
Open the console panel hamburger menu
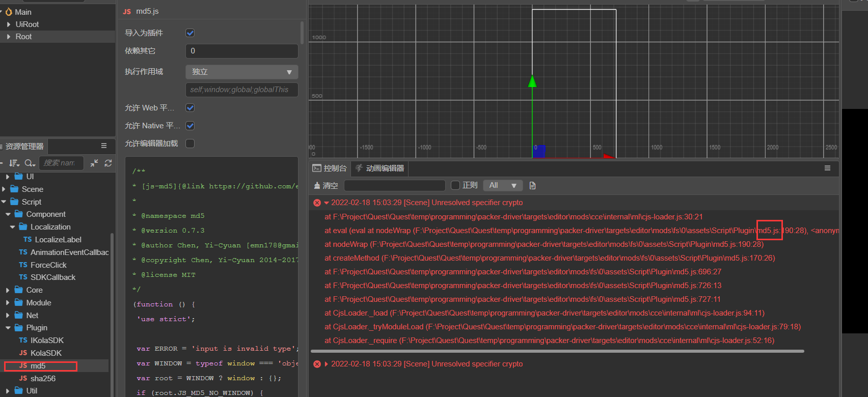827,168
